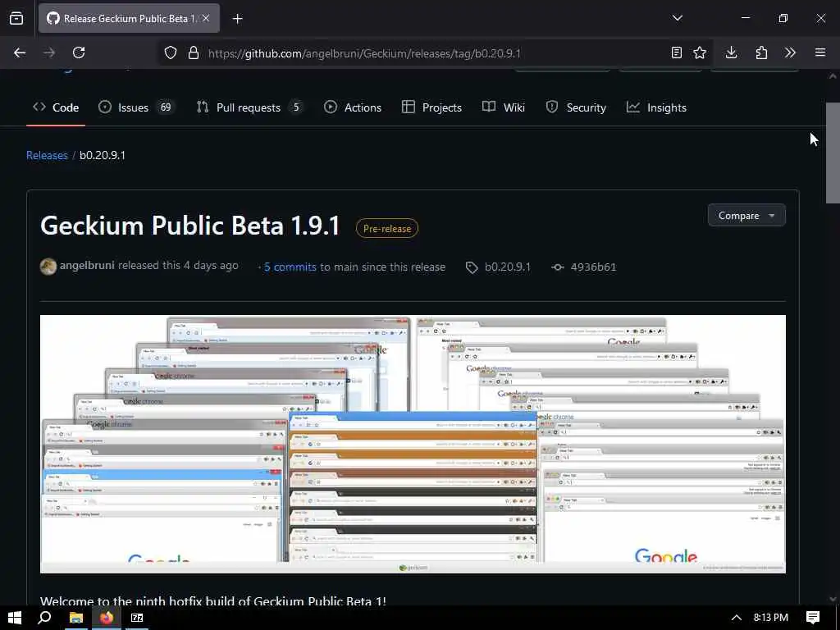Screen dimensions: 840x630
Task: Click the site padlock icon
Action: tap(194, 52)
